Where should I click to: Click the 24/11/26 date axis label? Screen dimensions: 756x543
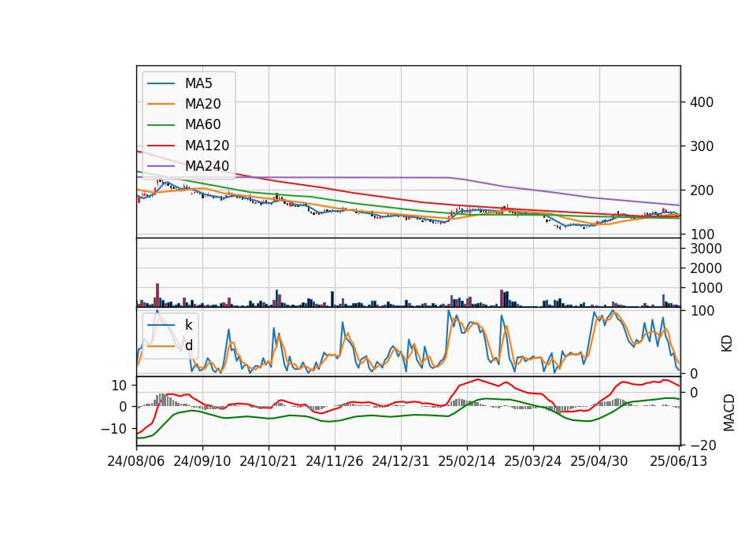click(x=334, y=462)
